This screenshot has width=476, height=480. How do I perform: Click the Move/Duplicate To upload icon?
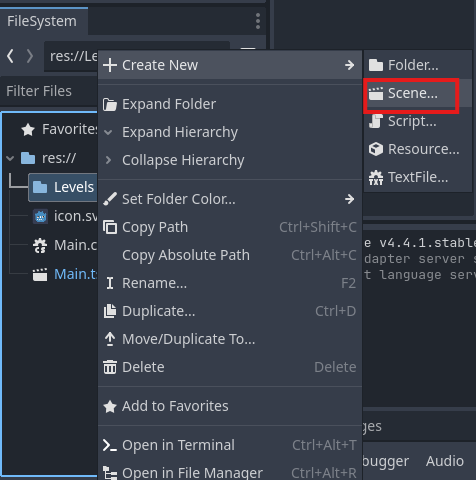click(110, 339)
